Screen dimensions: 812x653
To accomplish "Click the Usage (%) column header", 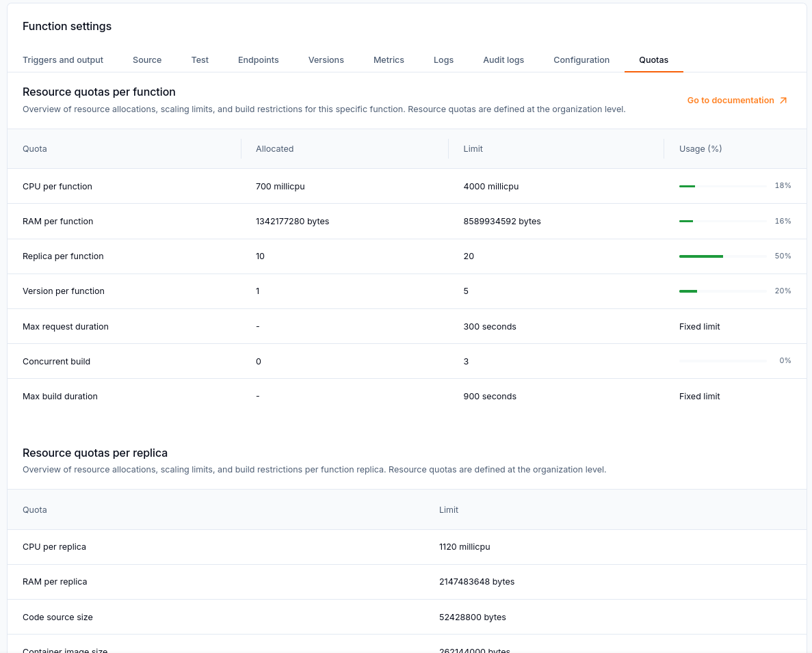I will point(700,149).
